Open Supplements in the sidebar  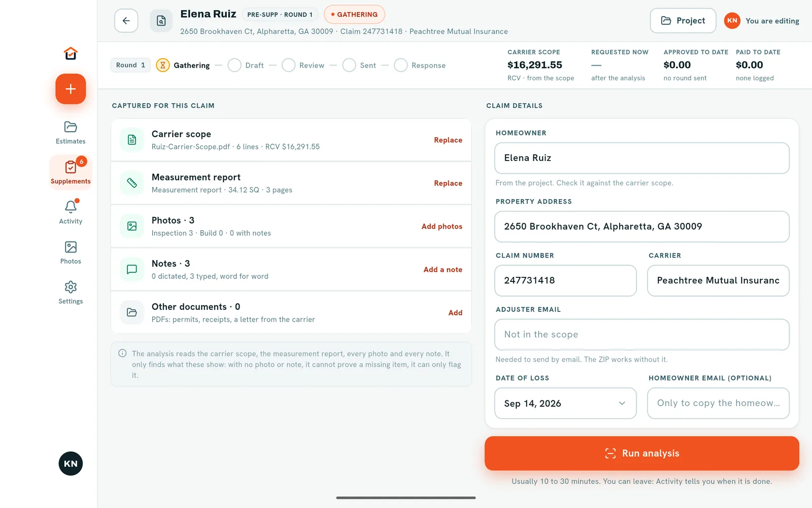point(71,173)
